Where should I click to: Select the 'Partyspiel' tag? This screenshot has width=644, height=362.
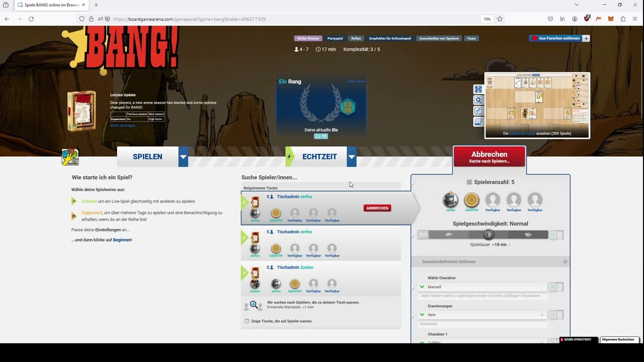pos(335,38)
